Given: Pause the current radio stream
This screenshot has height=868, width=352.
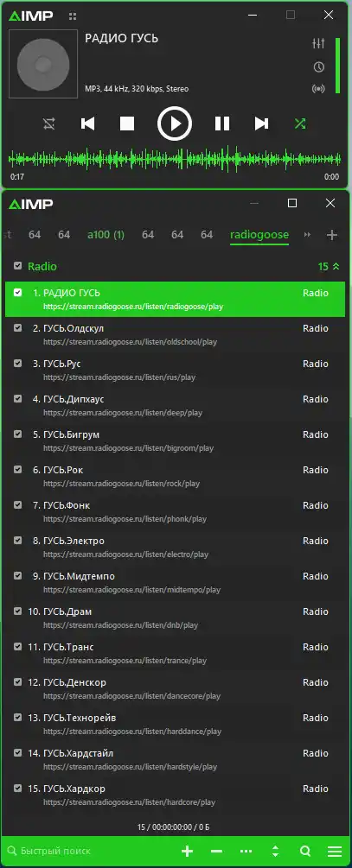Looking at the screenshot, I should (222, 124).
